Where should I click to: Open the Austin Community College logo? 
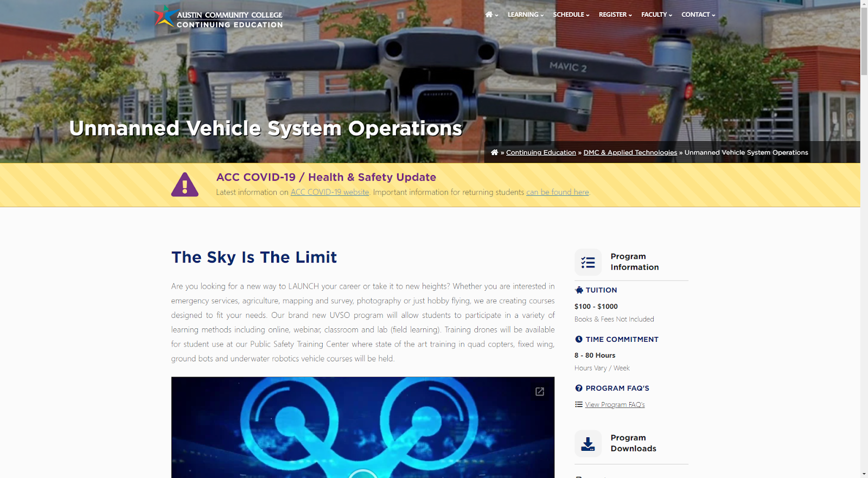click(218, 17)
